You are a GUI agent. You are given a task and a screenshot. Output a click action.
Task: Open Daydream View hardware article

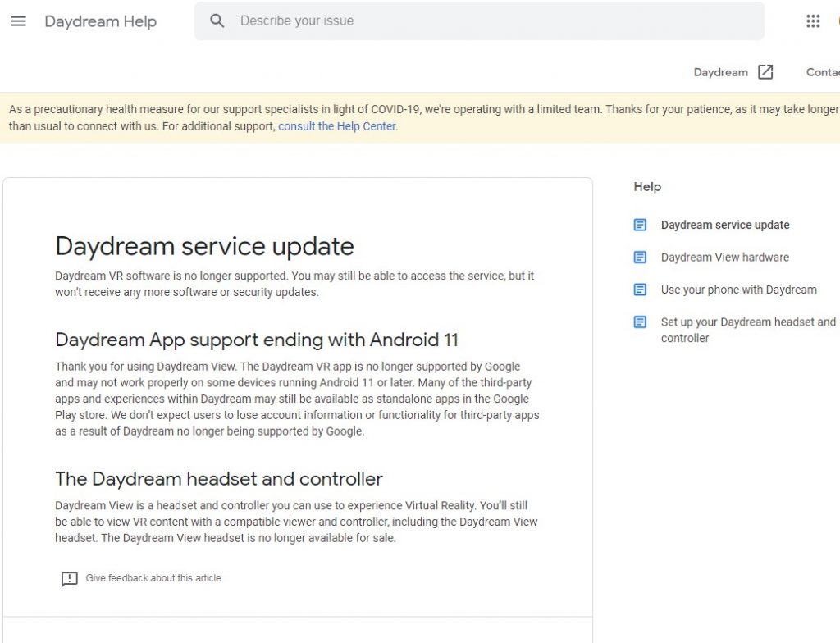725,258
